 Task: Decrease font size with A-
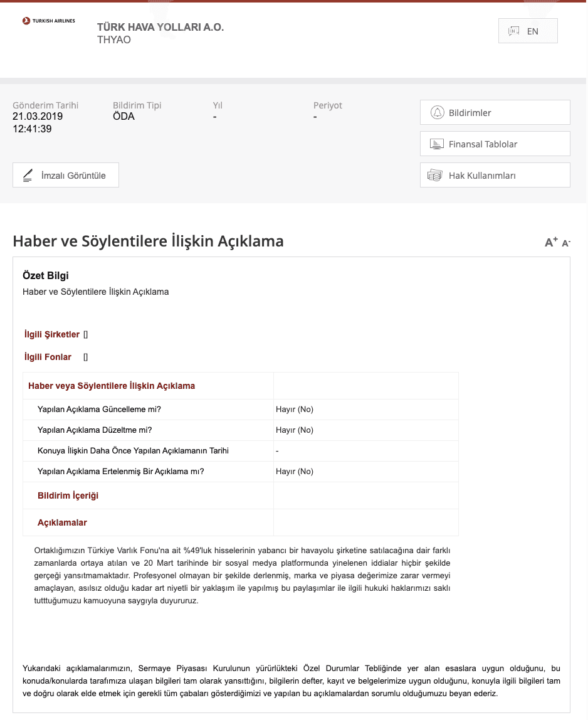point(566,243)
